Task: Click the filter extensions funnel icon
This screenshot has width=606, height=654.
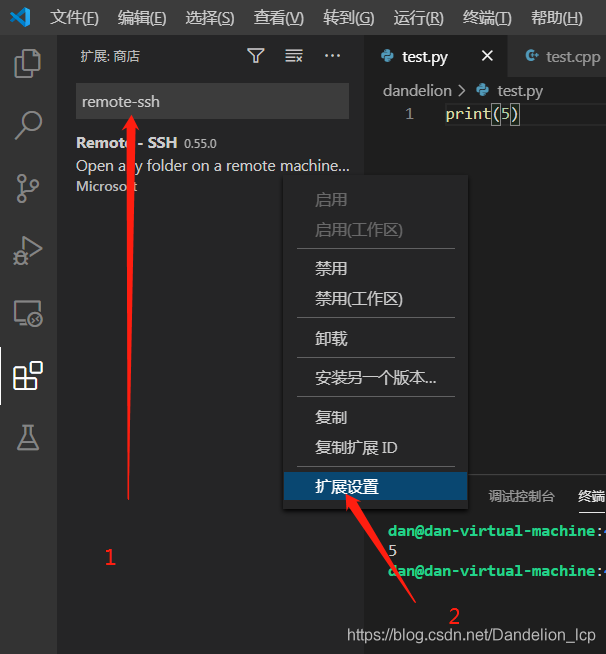Action: click(256, 56)
